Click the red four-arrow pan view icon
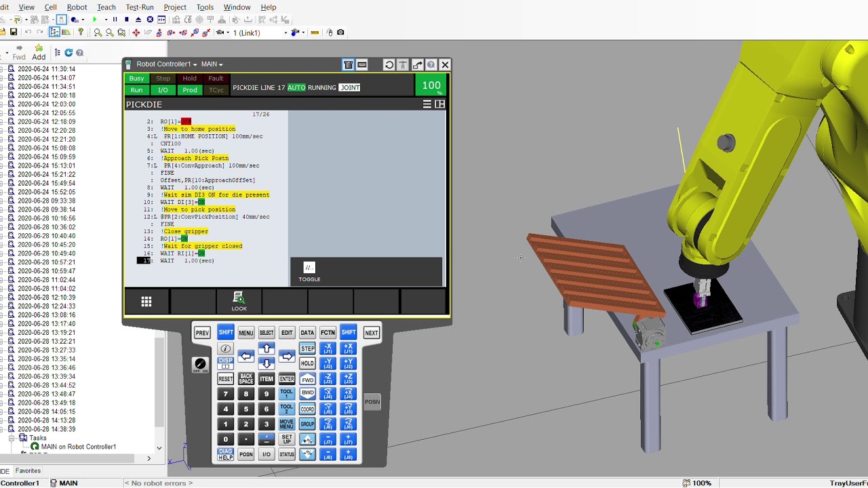This screenshot has width=868, height=488. pos(136,33)
